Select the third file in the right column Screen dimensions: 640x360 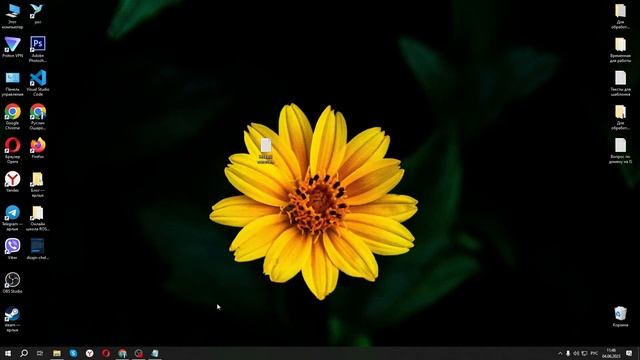pyautogui.click(x=620, y=84)
